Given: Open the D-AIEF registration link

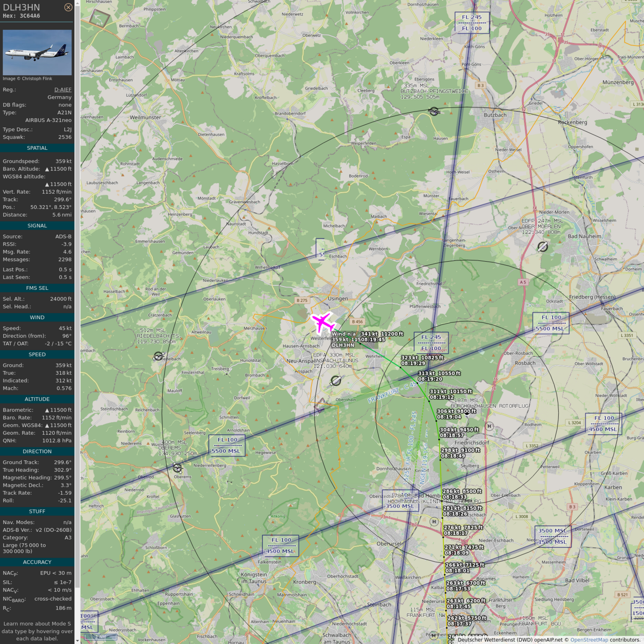Looking at the screenshot, I should (63, 89).
